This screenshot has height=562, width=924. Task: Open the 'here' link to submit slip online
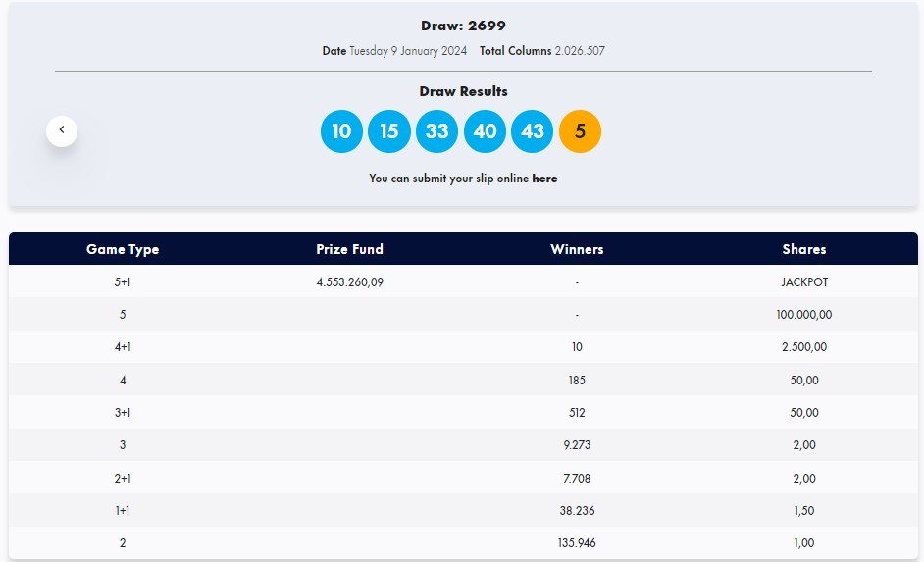[x=544, y=179]
